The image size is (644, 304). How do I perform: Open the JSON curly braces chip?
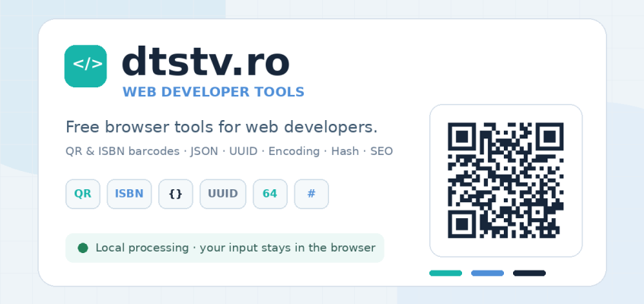(176, 194)
